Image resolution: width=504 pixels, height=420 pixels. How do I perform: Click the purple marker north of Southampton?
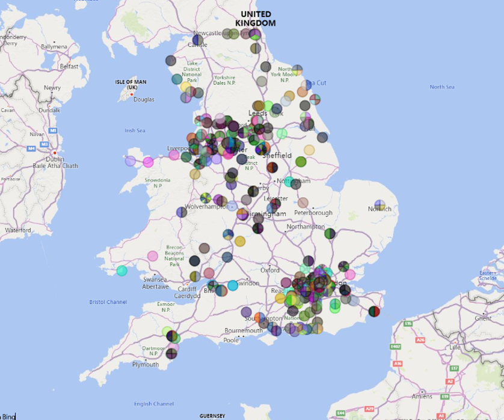(x=246, y=312)
